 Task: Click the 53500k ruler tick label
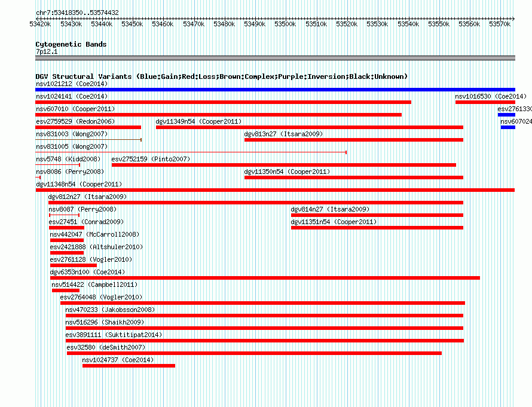[x=285, y=24]
